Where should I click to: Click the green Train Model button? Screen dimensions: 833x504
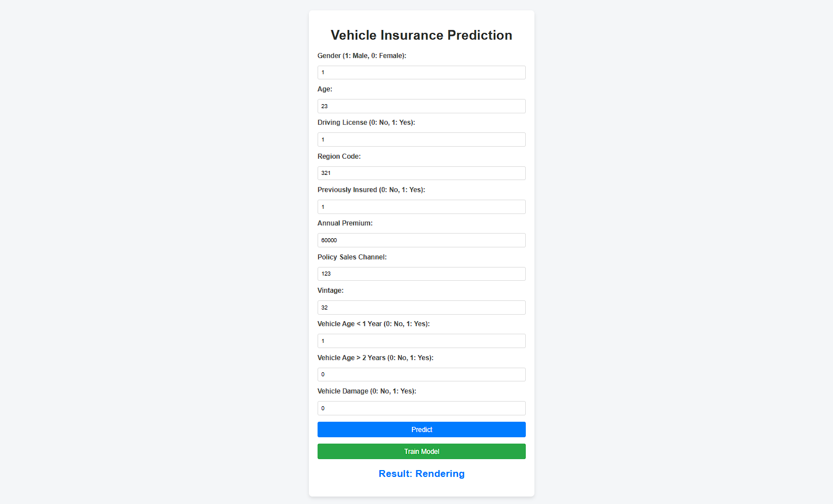(x=421, y=451)
